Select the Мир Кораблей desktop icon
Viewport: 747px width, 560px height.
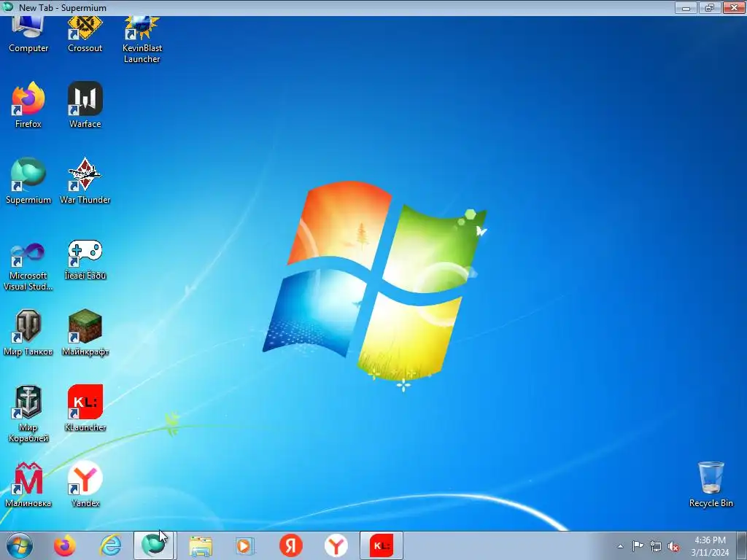click(x=28, y=413)
